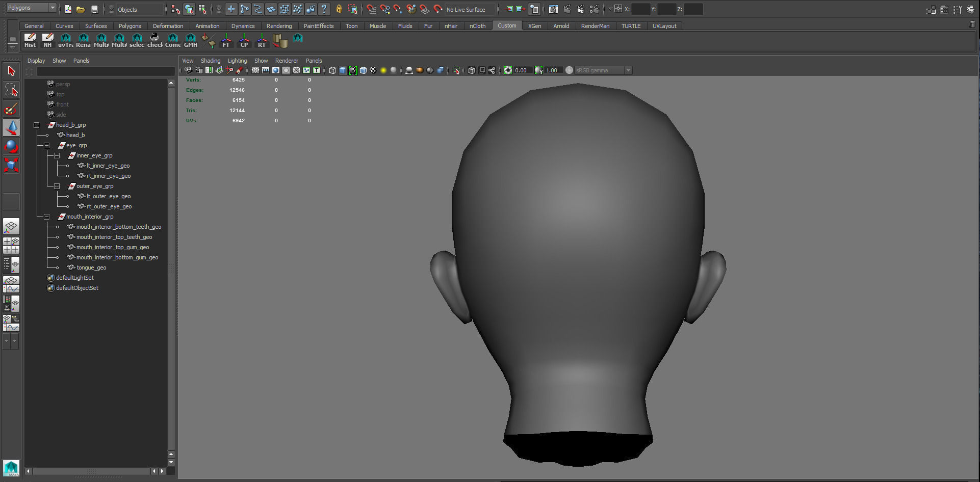
Task: Click the question mark selection mask icon
Action: pos(324,9)
